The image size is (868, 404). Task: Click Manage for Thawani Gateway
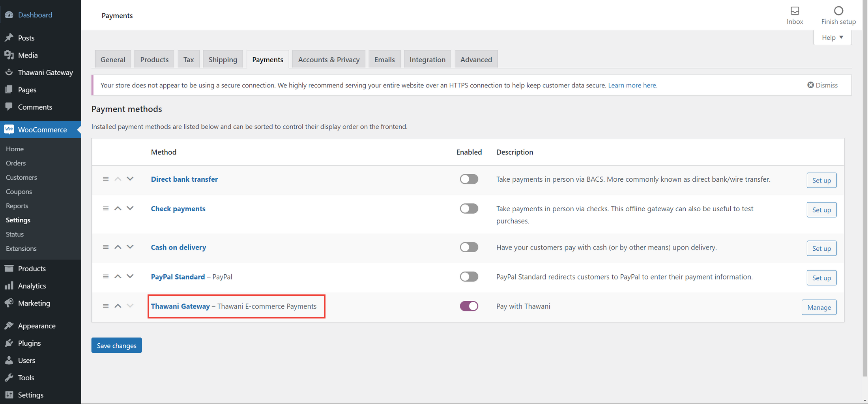(819, 307)
